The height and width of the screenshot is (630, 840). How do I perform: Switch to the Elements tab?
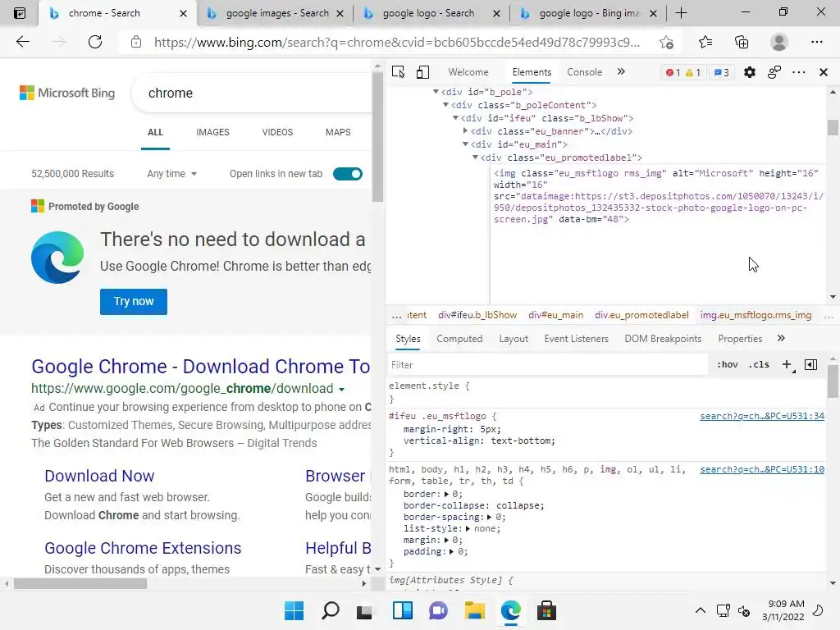tap(532, 72)
